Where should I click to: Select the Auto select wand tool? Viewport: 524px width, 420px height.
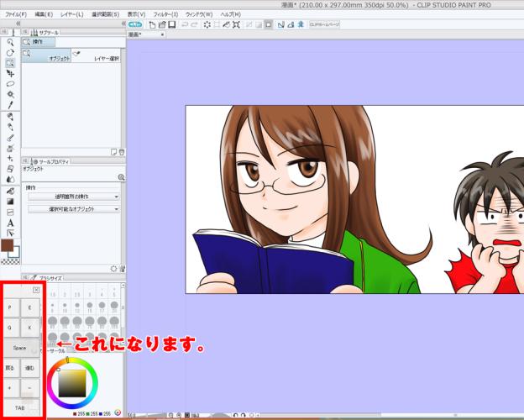[x=10, y=94]
